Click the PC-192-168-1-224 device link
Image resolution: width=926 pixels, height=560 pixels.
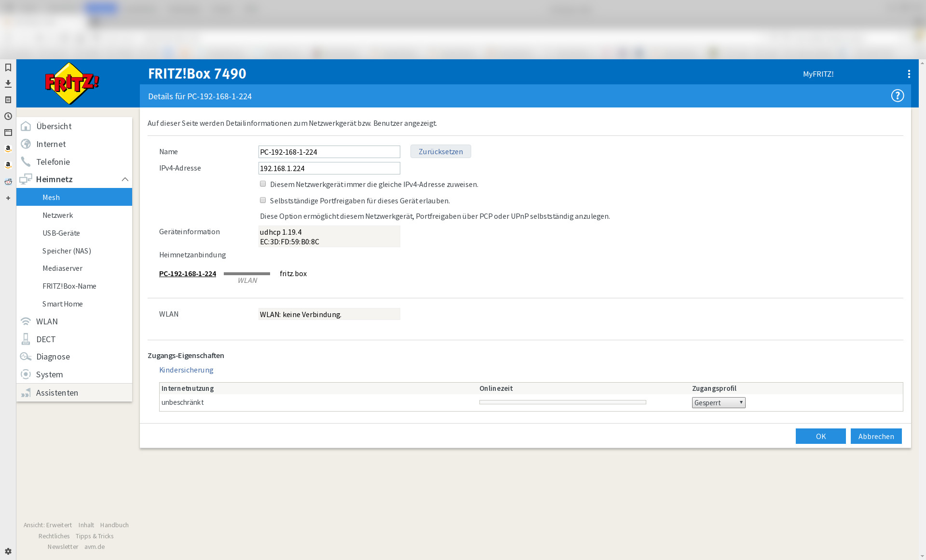188,274
